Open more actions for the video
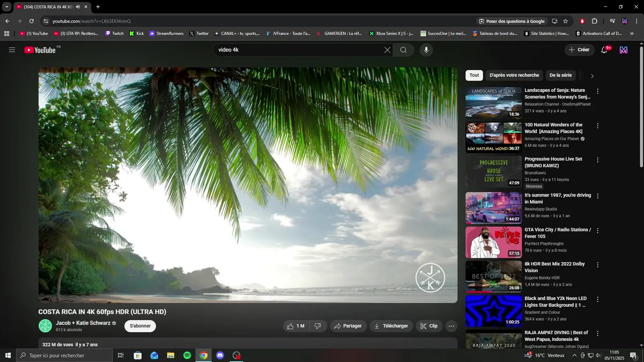Viewport: 644px width, 362px height. coord(451,326)
